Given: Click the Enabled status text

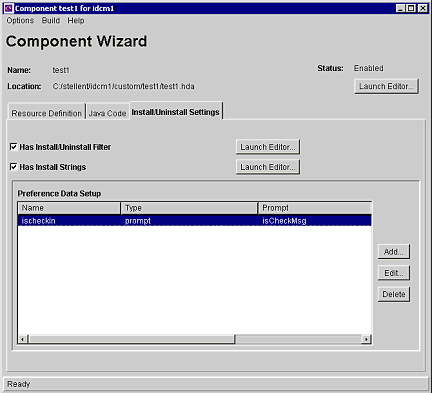Looking at the screenshot, I should tap(369, 68).
